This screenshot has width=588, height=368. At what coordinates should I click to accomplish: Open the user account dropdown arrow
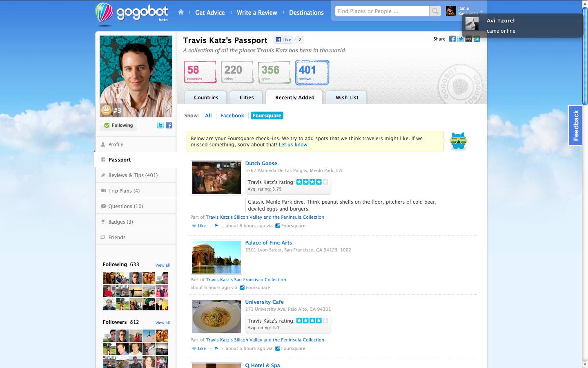click(x=481, y=11)
